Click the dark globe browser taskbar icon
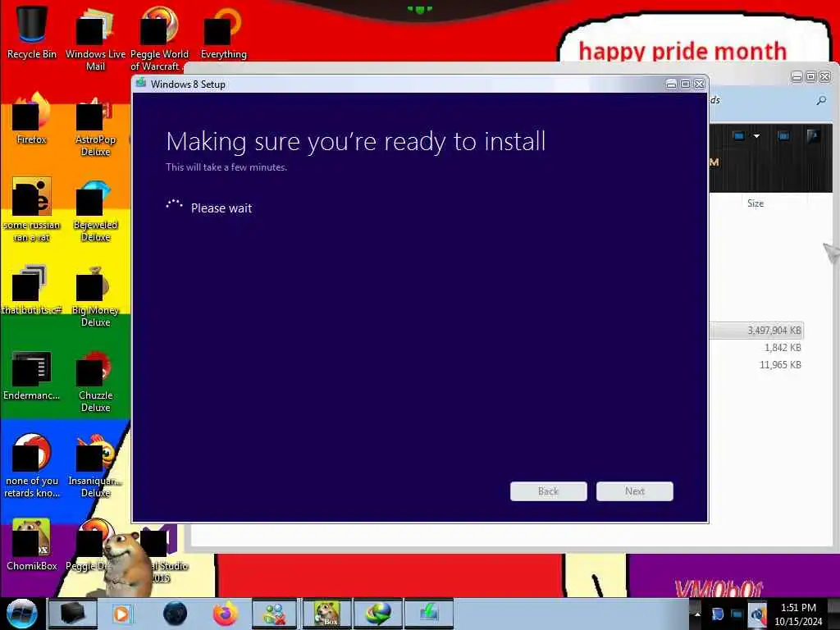The width and height of the screenshot is (840, 630). click(176, 614)
